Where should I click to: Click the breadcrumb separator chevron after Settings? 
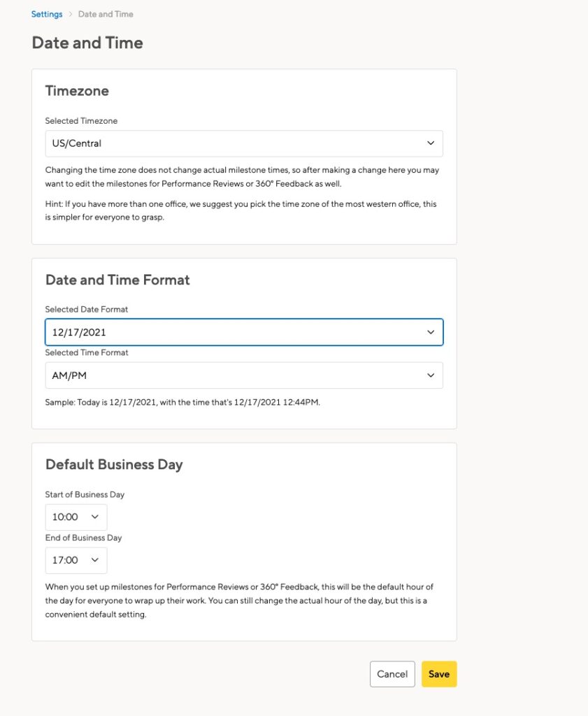pyautogui.click(x=71, y=14)
